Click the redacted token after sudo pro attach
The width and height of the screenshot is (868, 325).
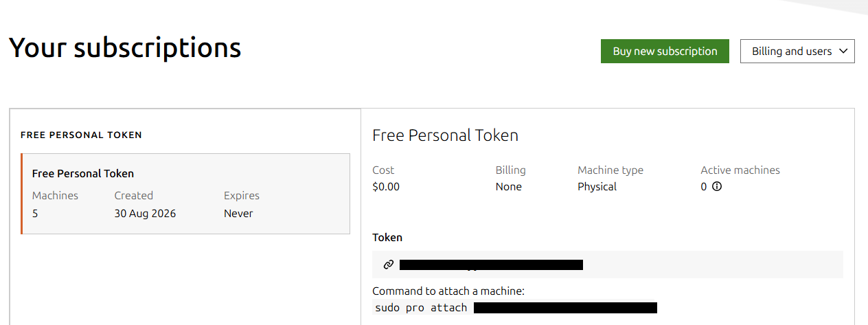click(x=565, y=308)
